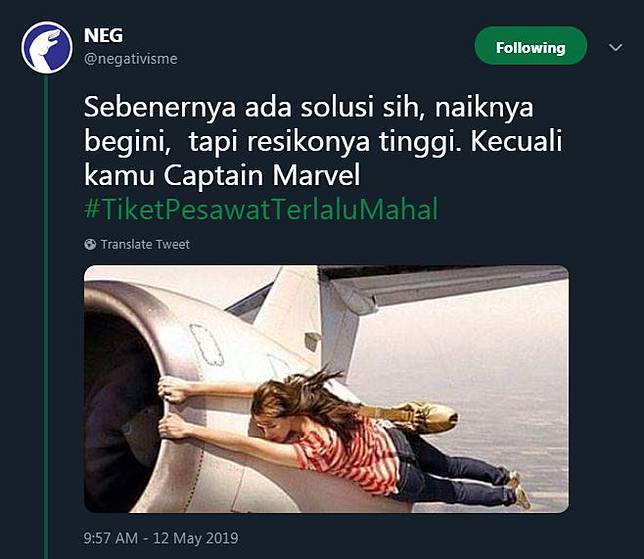Toggle the green Following button
This screenshot has height=559, width=644.
[x=530, y=47]
